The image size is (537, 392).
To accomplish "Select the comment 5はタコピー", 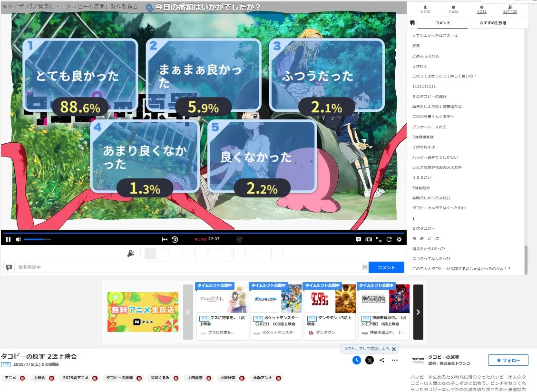I will tap(424, 228).
